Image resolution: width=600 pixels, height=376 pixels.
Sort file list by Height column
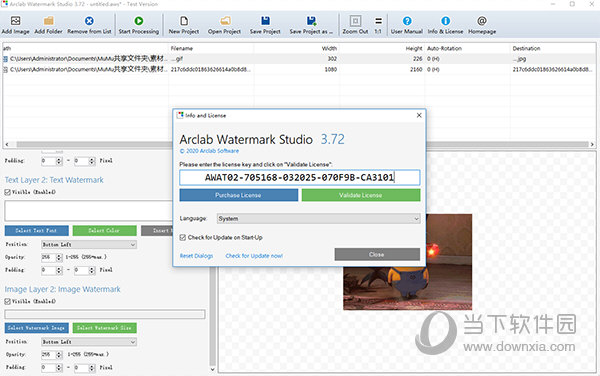pos(383,48)
